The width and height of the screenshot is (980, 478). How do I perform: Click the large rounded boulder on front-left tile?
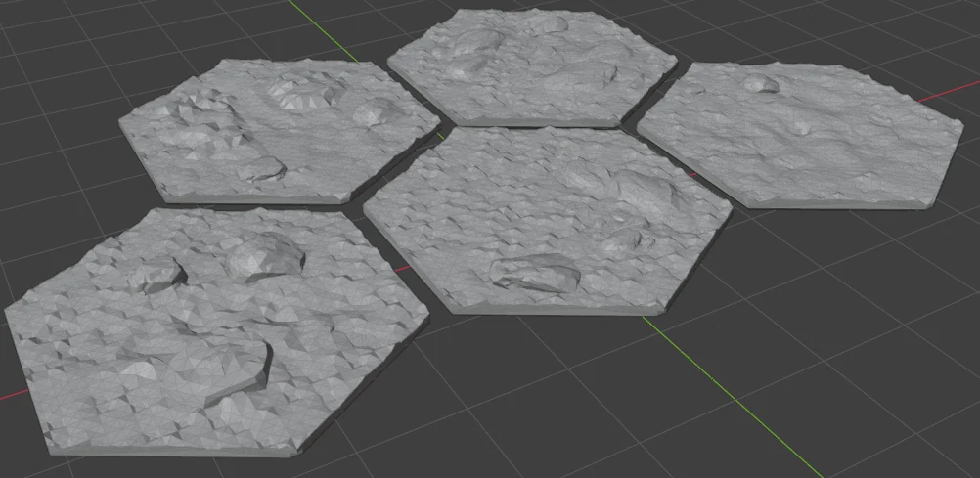pyautogui.click(x=265, y=256)
